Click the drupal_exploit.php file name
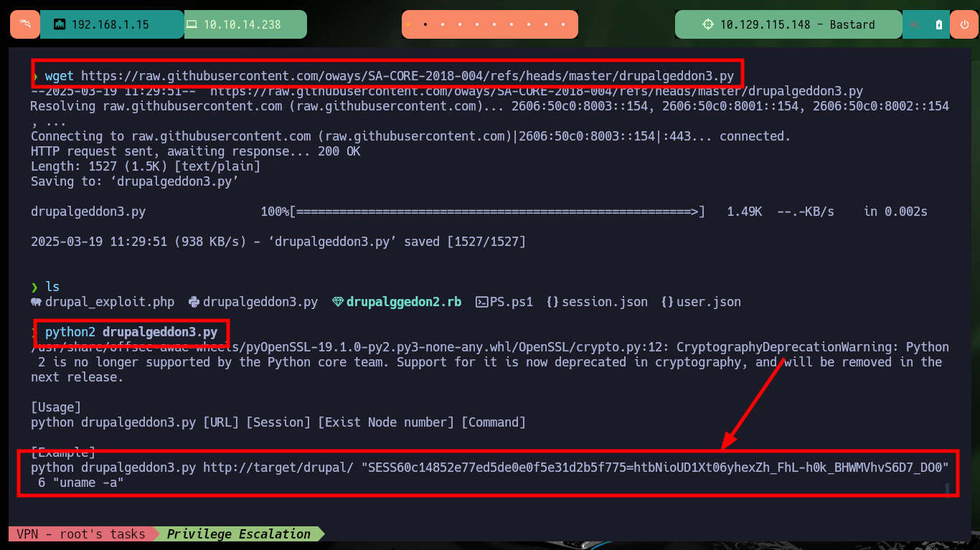The height and width of the screenshot is (550, 980). pos(110,302)
